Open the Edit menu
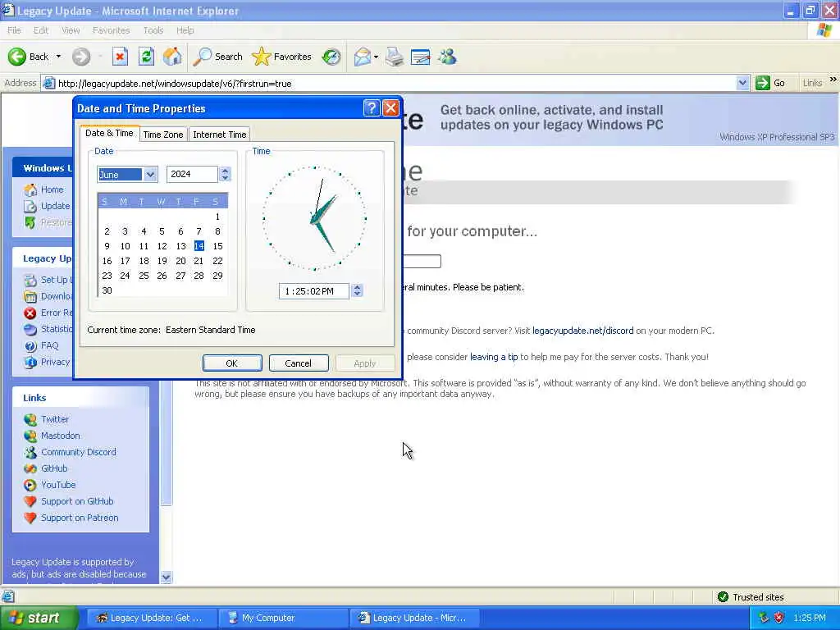Screen dimensions: 840x630 [41, 30]
